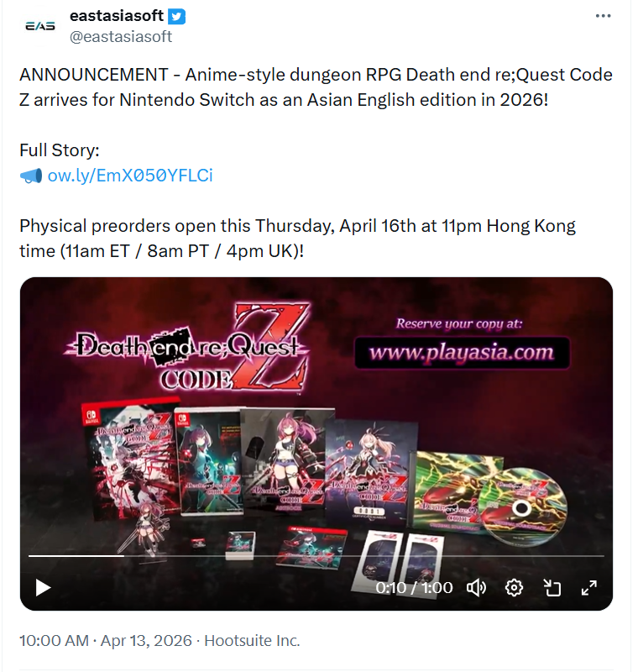This screenshot has height=672, width=638.
Task: Open the three-dot more options menu
Action: [x=603, y=16]
